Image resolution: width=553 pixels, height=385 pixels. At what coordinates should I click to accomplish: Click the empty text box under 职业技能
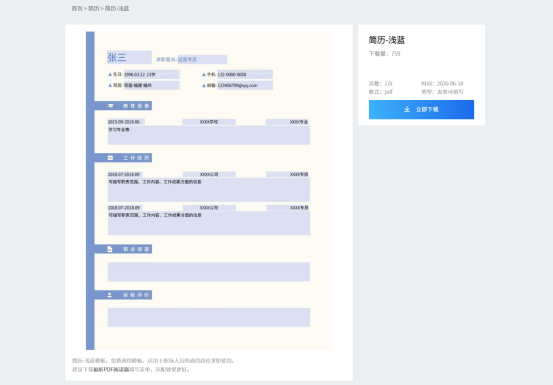(x=209, y=271)
